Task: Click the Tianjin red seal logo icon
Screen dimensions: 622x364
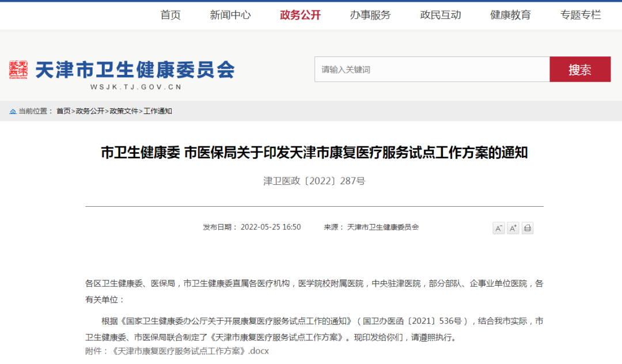Action: click(18, 70)
